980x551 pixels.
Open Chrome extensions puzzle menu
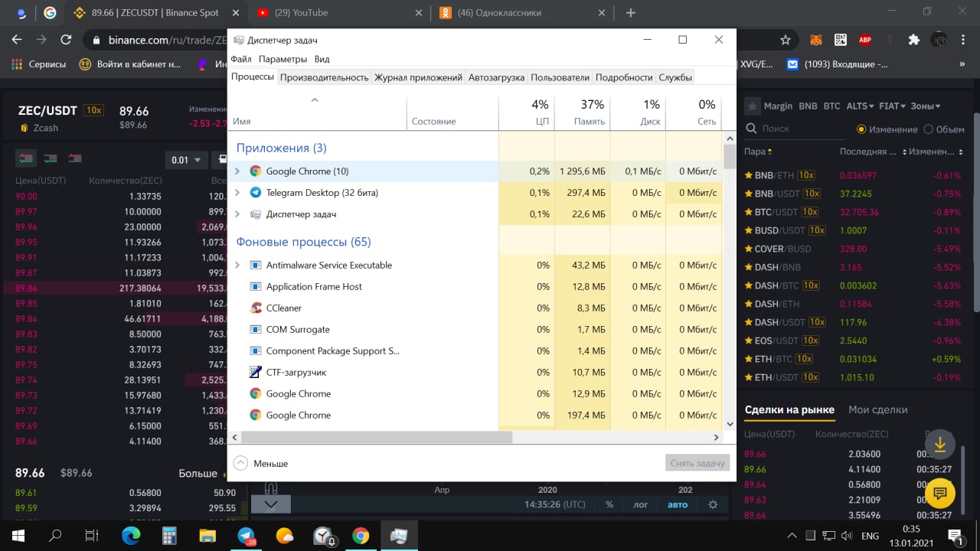point(913,40)
